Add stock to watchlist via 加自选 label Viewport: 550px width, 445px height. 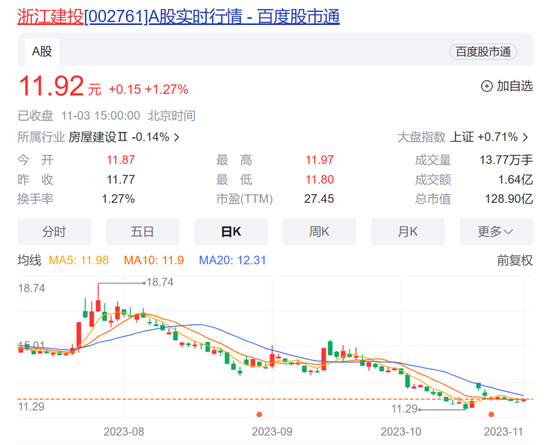pyautogui.click(x=515, y=86)
